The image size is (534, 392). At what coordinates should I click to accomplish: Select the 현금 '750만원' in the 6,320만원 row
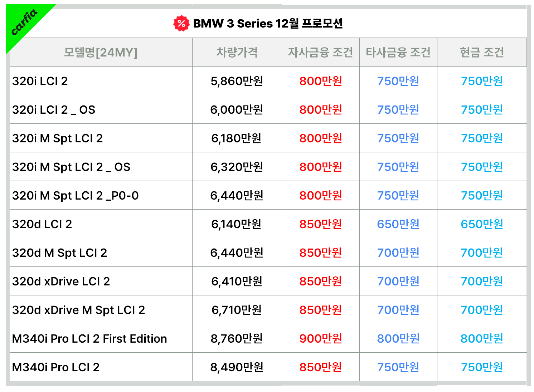click(482, 167)
